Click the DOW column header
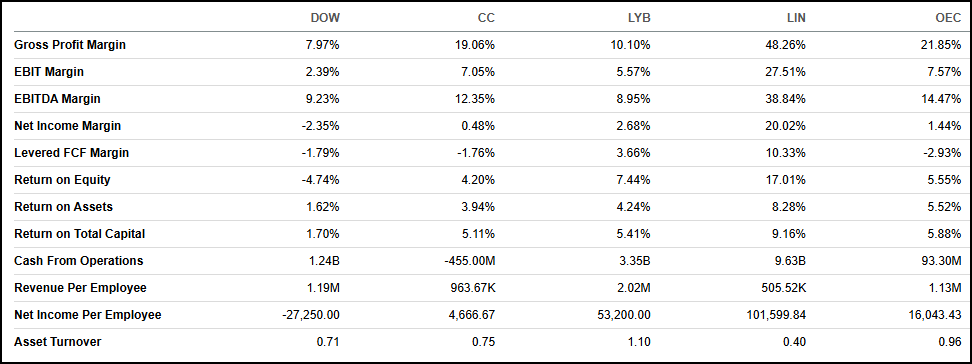The height and width of the screenshot is (364, 972). [325, 18]
